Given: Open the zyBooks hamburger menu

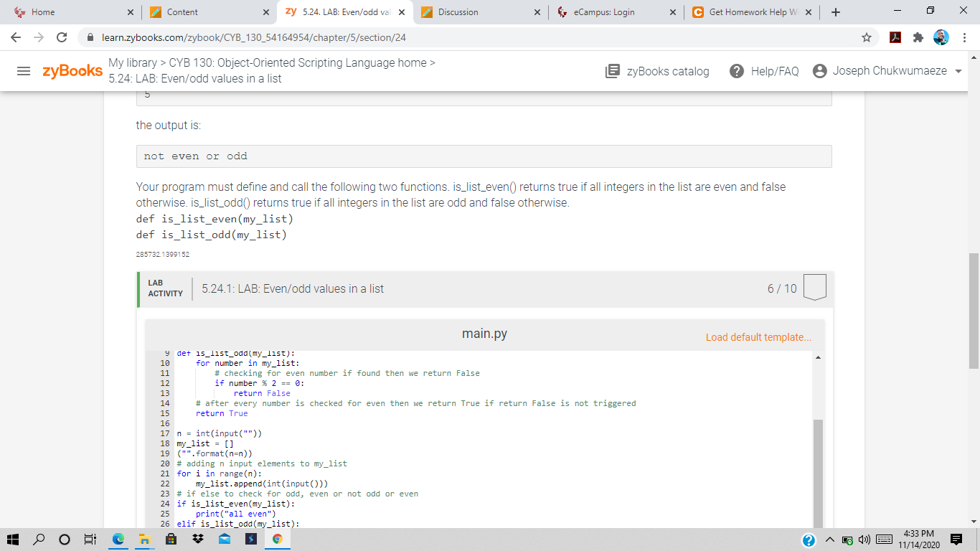Looking at the screenshot, I should pyautogui.click(x=24, y=71).
